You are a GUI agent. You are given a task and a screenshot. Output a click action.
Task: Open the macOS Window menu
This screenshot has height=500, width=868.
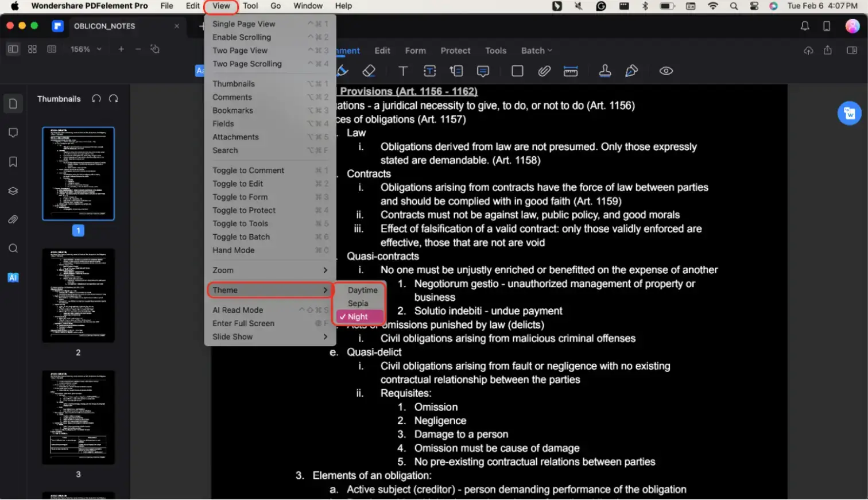tap(308, 6)
